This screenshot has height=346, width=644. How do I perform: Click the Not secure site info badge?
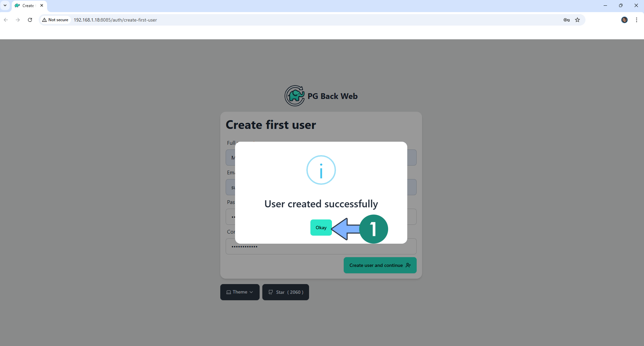(55, 20)
